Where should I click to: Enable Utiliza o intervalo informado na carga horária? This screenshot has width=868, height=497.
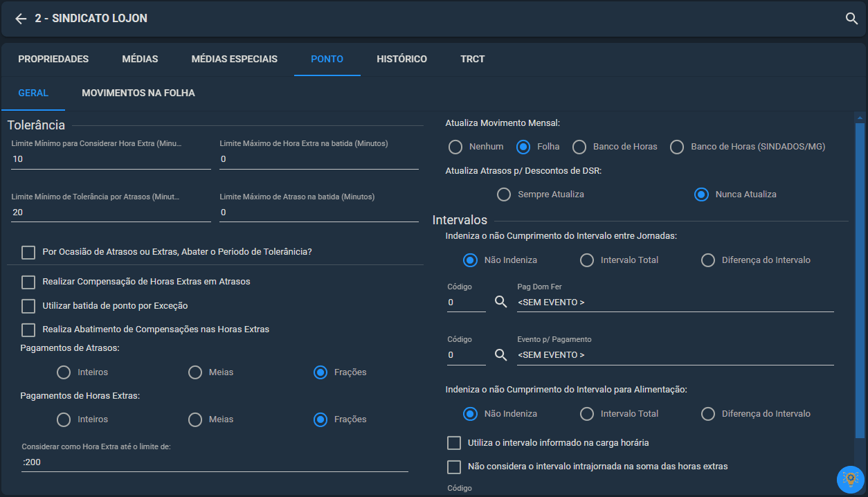tap(454, 442)
